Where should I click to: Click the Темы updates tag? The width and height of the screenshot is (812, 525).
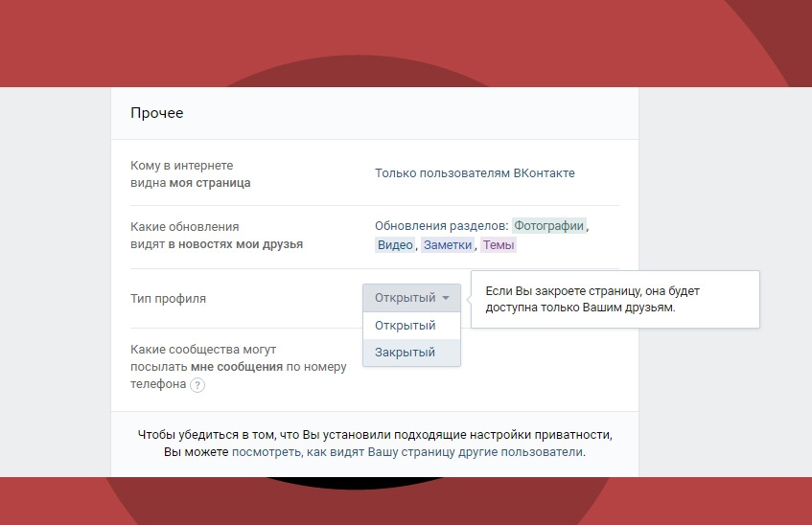499,245
